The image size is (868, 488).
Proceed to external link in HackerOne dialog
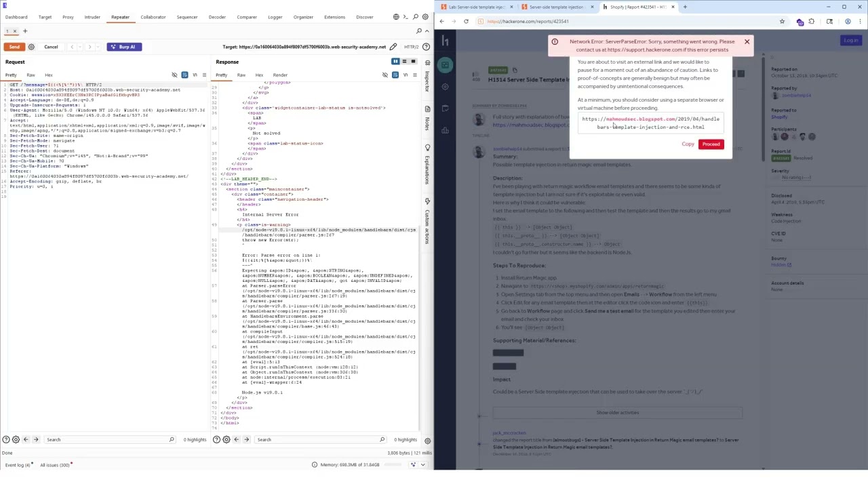(711, 144)
